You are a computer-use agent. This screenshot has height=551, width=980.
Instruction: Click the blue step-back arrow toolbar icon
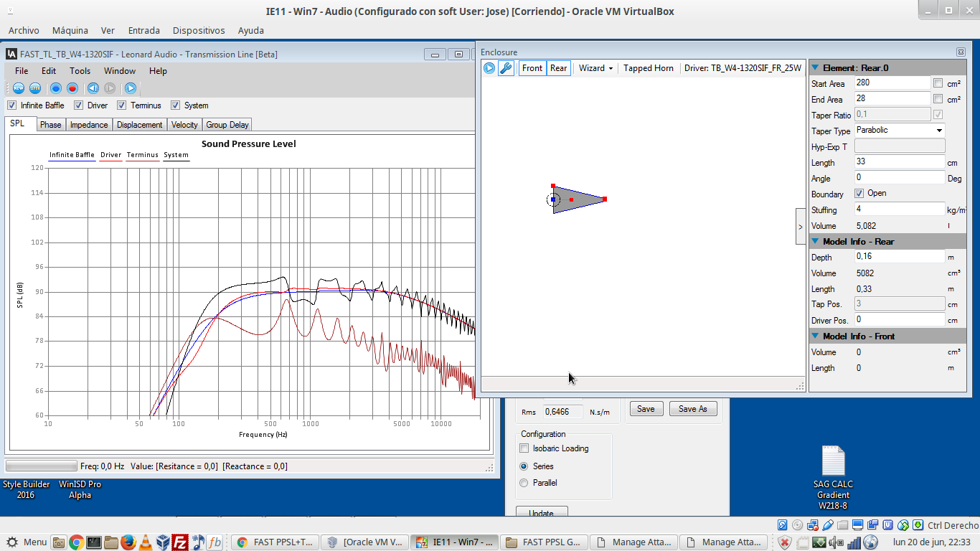pyautogui.click(x=93, y=88)
